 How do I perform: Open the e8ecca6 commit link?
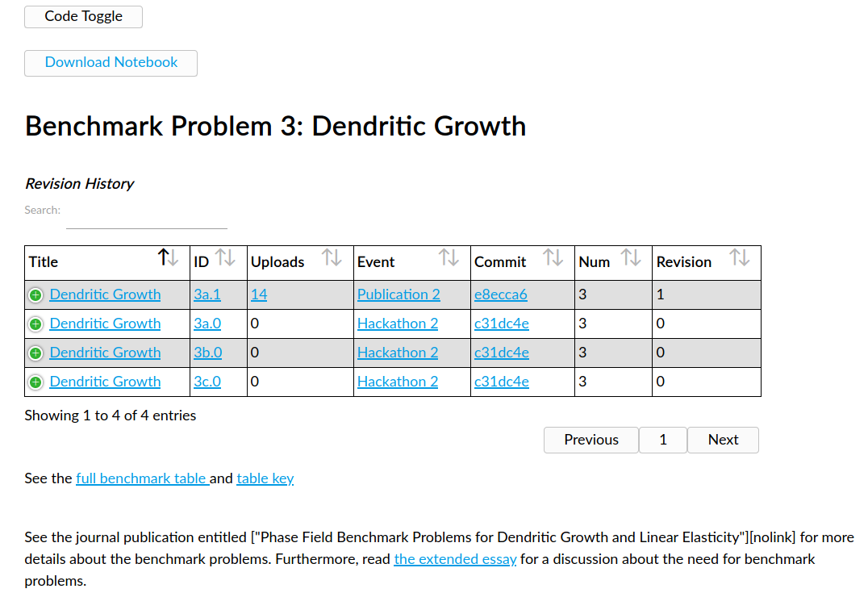(501, 294)
